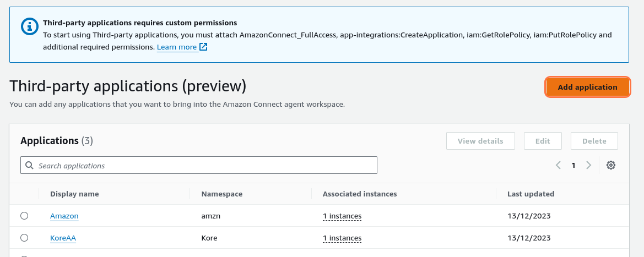The image size is (644, 257).
Task: Focus the Search applications input field
Action: pyautogui.click(x=204, y=166)
